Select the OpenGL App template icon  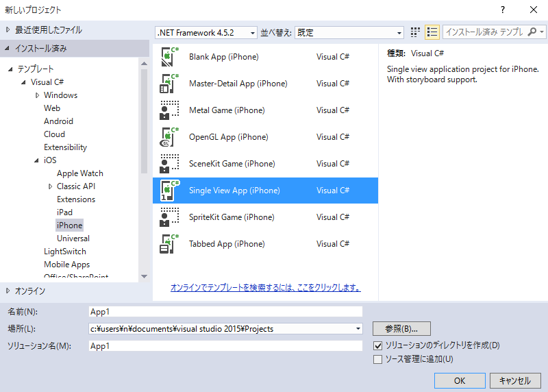click(169, 137)
